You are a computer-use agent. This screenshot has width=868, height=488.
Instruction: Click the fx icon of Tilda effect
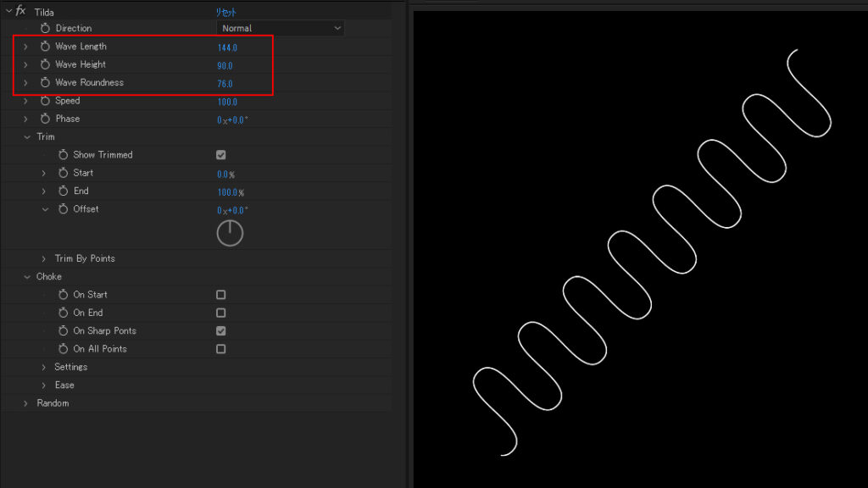point(21,11)
